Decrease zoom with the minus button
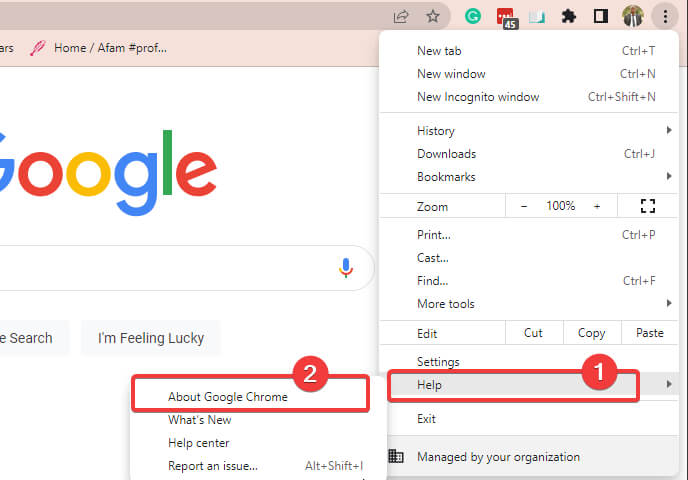 pyautogui.click(x=524, y=206)
